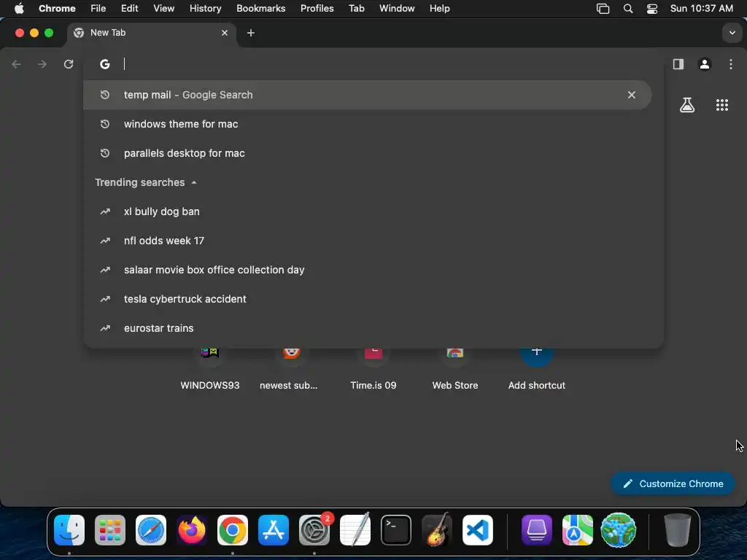The height and width of the screenshot is (560, 747).
Task: Open Terminal from the Dock
Action: point(396,530)
